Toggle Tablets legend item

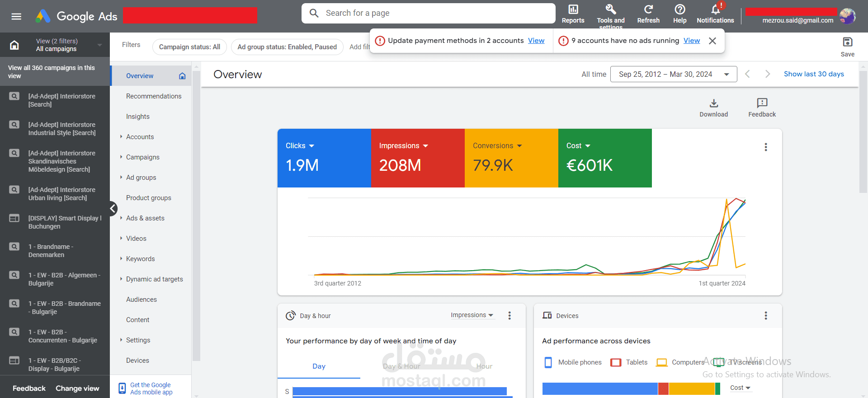(x=629, y=362)
